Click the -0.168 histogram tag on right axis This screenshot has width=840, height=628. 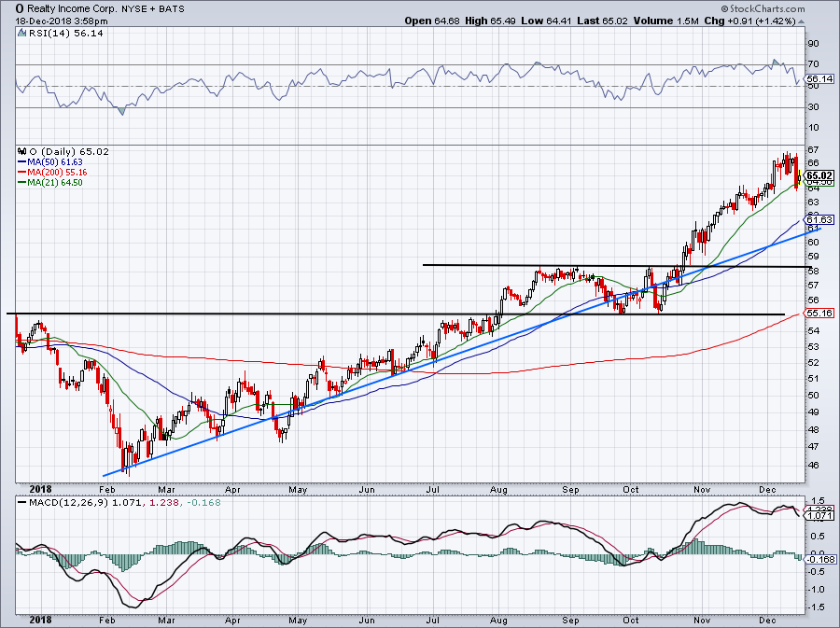coord(820,559)
